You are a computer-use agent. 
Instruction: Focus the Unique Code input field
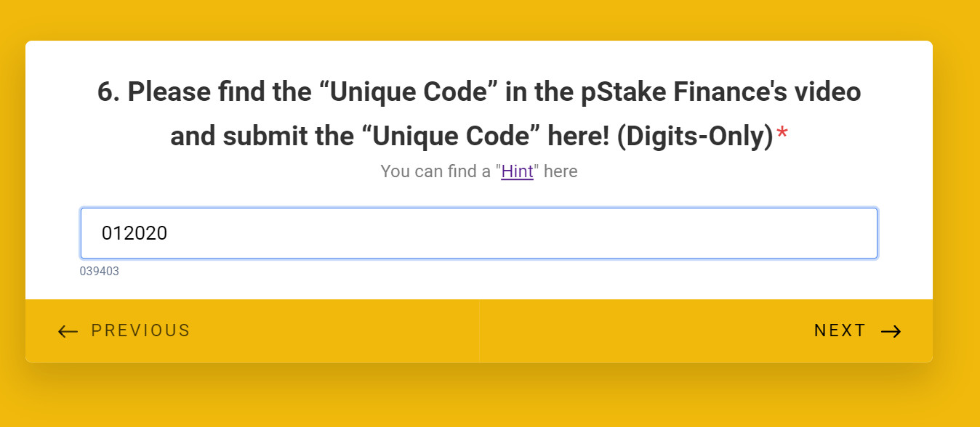pyautogui.click(x=478, y=233)
